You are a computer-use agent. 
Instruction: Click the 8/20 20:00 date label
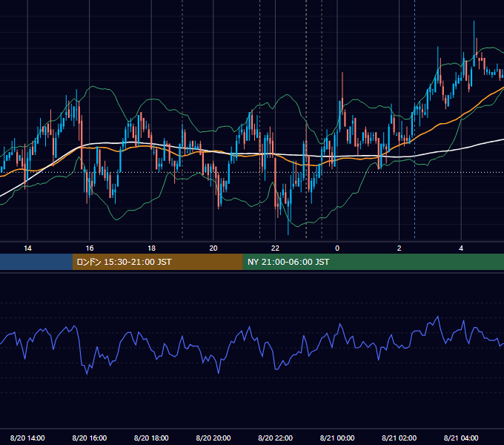point(213,438)
